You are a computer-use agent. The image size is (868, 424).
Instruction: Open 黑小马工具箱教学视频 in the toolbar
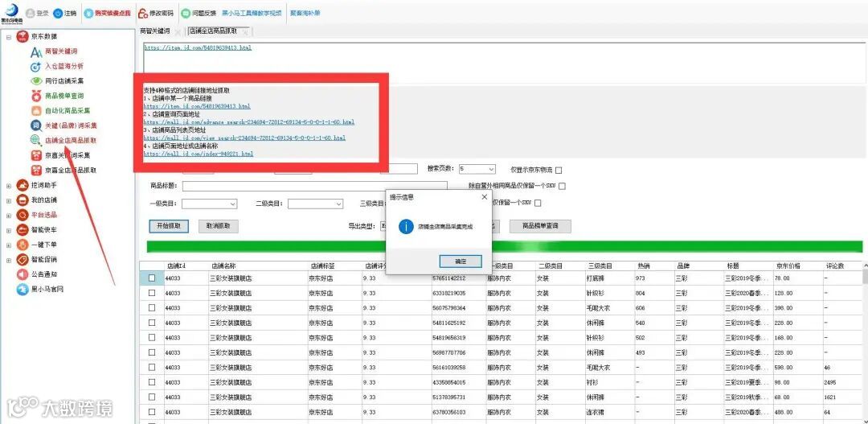[x=252, y=13]
